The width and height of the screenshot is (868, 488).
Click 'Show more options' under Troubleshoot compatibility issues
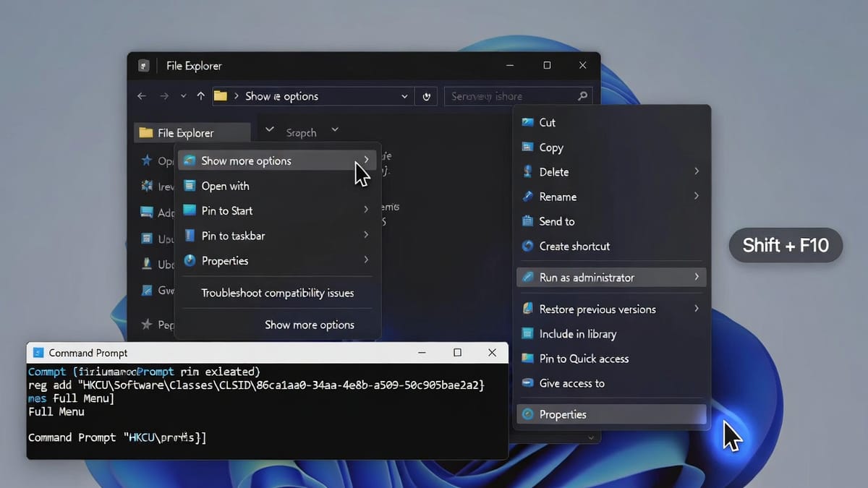coord(310,325)
